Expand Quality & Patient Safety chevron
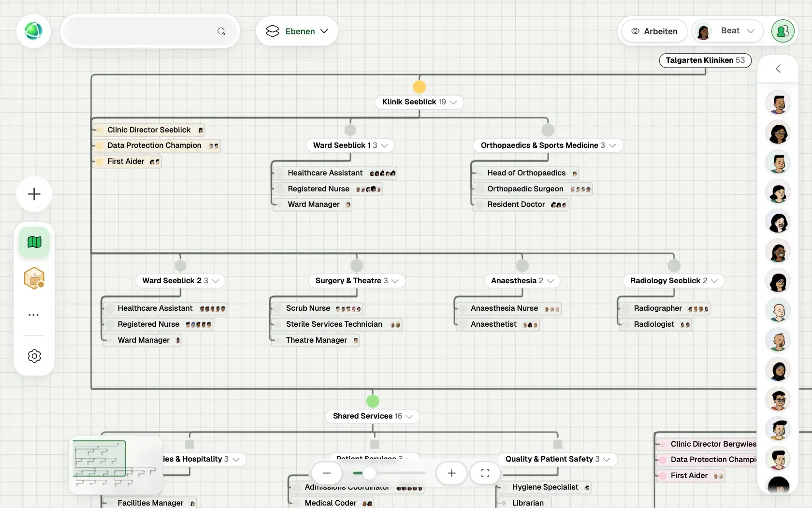Image resolution: width=812 pixels, height=508 pixels. pyautogui.click(x=607, y=459)
